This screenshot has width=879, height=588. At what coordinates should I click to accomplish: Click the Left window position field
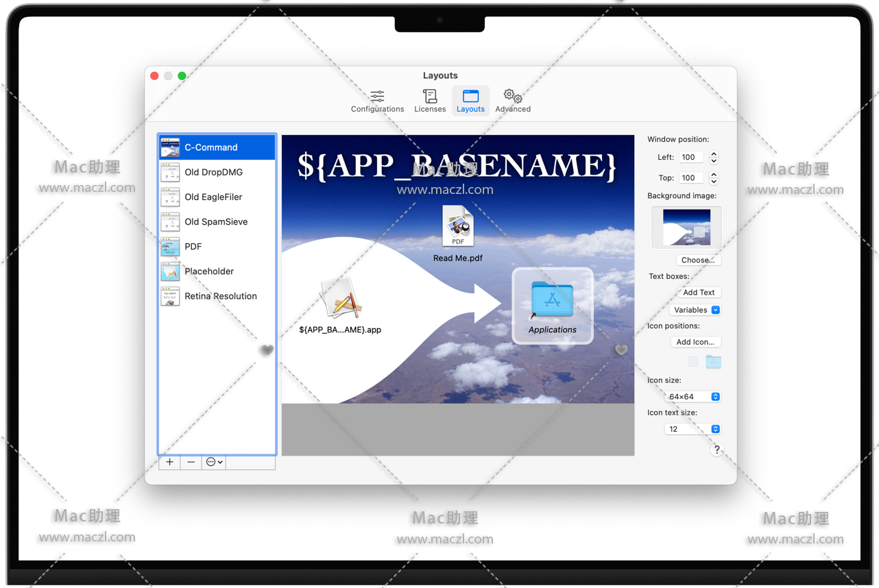pos(690,157)
